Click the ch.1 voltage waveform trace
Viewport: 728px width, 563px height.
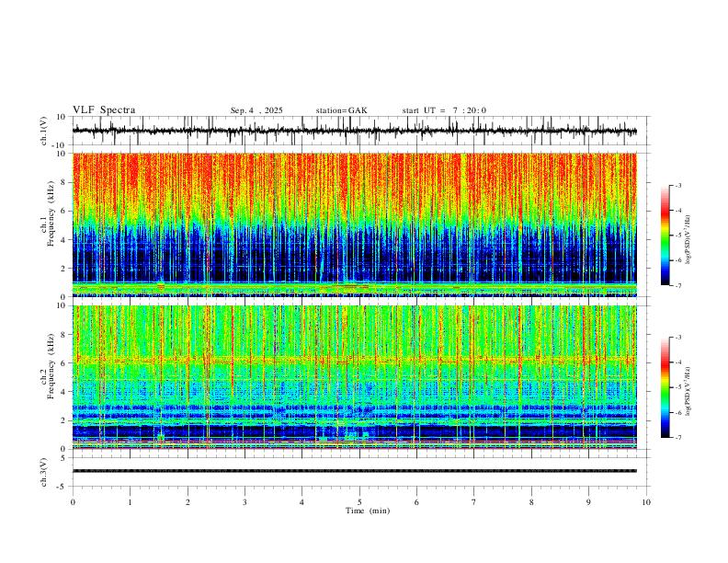pos(354,131)
